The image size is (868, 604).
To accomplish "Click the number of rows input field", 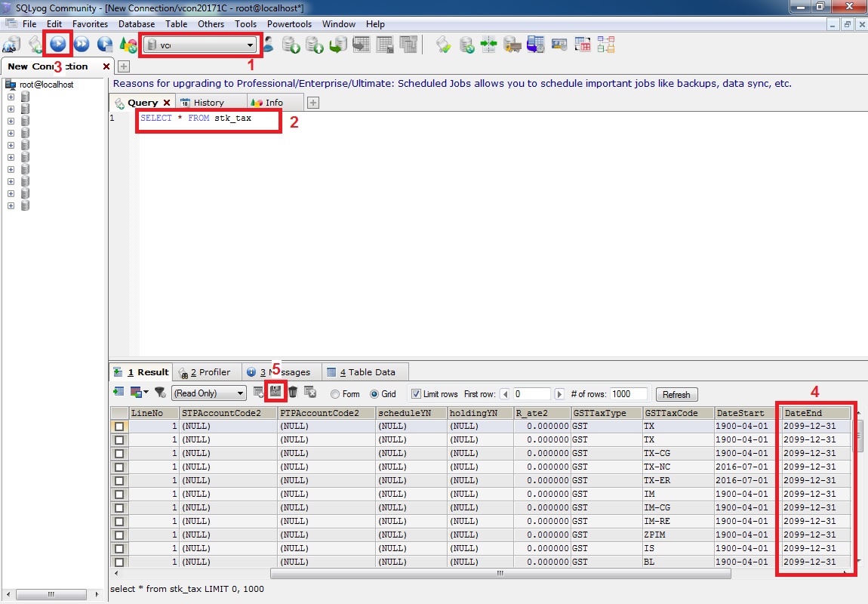I will click(x=629, y=394).
